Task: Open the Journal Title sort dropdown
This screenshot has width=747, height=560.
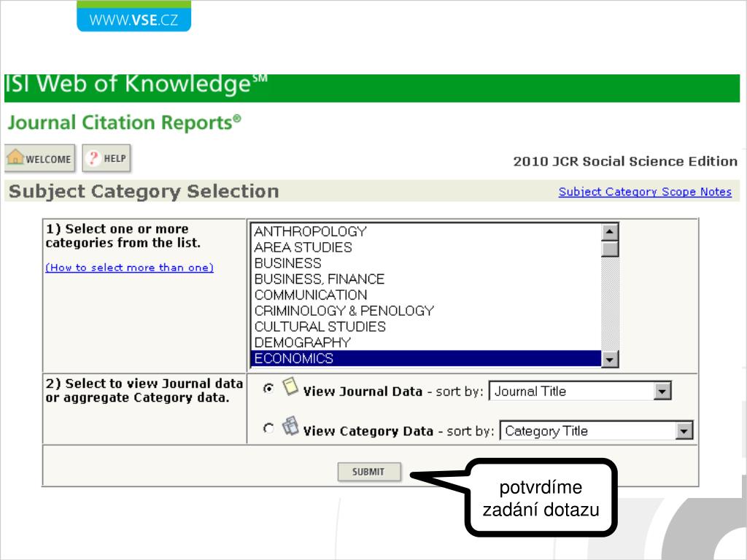Action: pyautogui.click(x=580, y=391)
